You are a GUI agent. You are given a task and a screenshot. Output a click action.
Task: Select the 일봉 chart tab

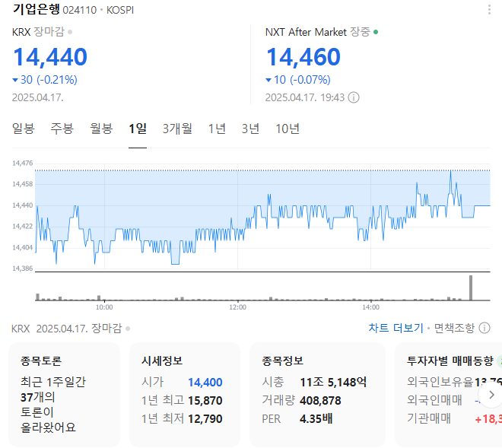24,129
